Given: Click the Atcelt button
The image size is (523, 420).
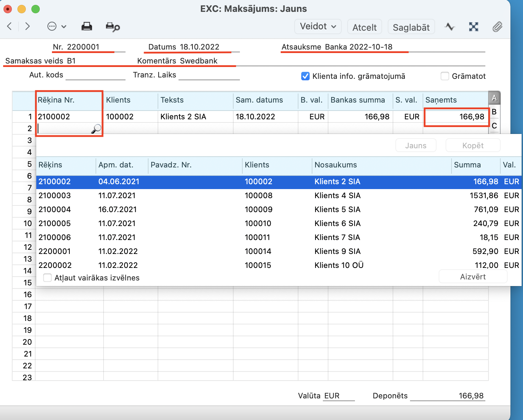Looking at the screenshot, I should pos(364,27).
